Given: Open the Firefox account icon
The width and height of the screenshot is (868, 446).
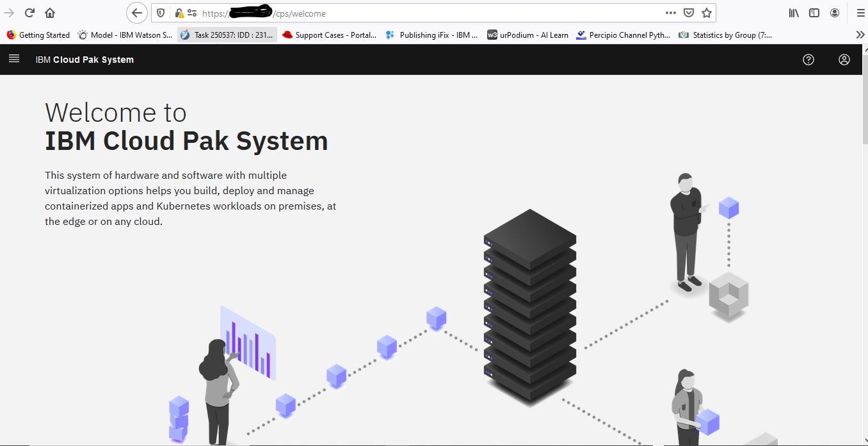Looking at the screenshot, I should [835, 13].
